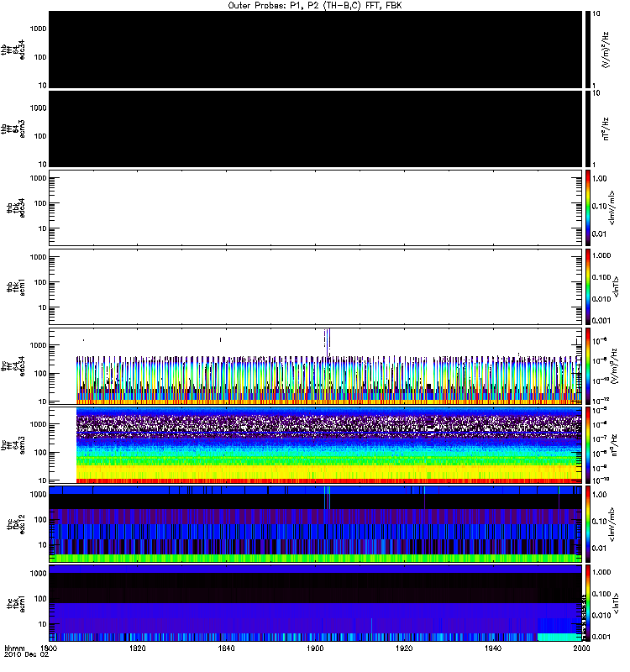
Task: Select the thc fff scm3 spectrogram panel
Action: 316,445
